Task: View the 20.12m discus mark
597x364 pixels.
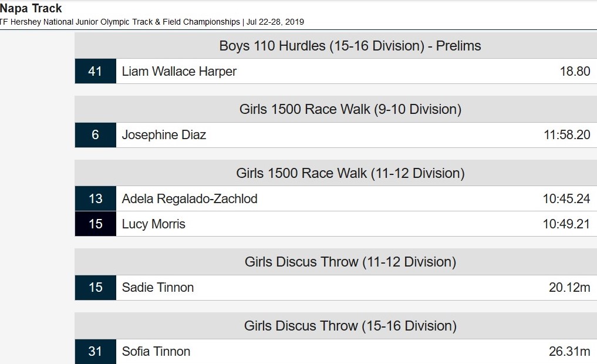Action: point(569,288)
